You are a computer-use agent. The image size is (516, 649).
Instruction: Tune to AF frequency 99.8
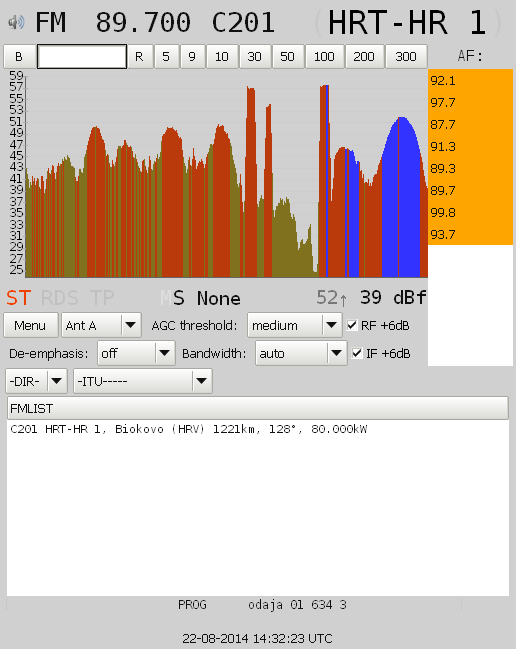coord(470,212)
